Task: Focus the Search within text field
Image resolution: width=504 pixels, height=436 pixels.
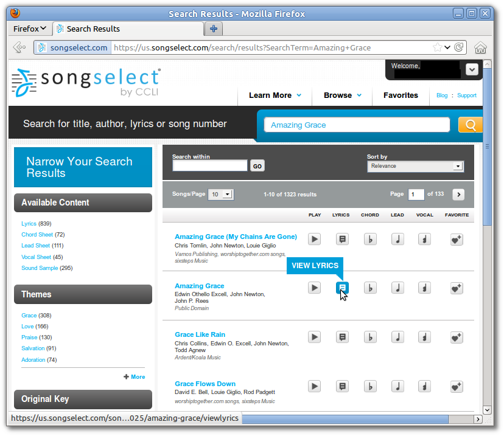Action: tap(210, 165)
